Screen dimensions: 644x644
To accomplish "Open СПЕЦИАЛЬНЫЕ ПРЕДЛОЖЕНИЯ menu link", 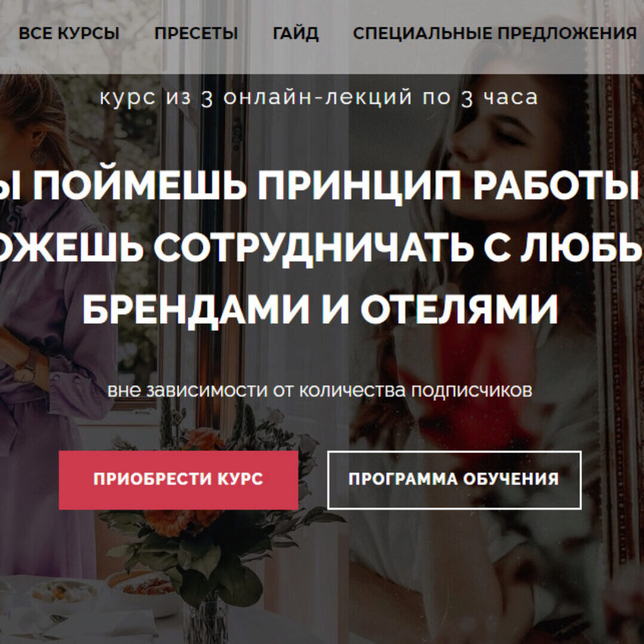I will pos(494,33).
